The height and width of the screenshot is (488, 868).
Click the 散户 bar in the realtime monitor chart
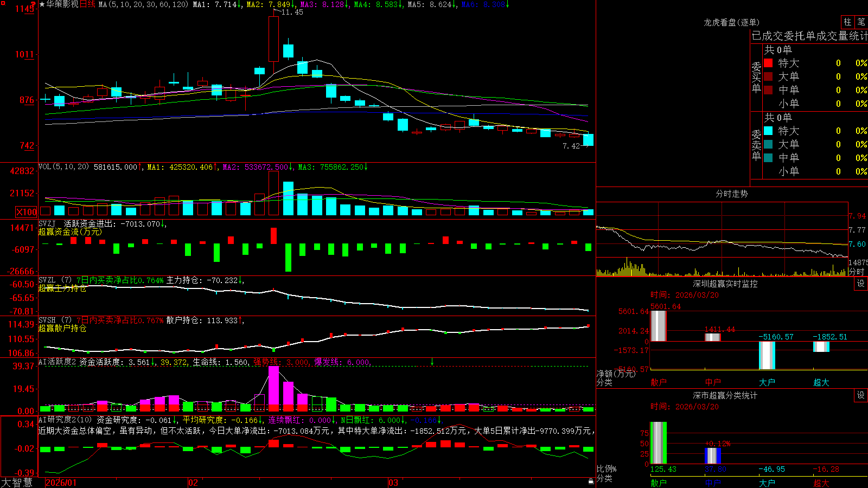coord(659,326)
